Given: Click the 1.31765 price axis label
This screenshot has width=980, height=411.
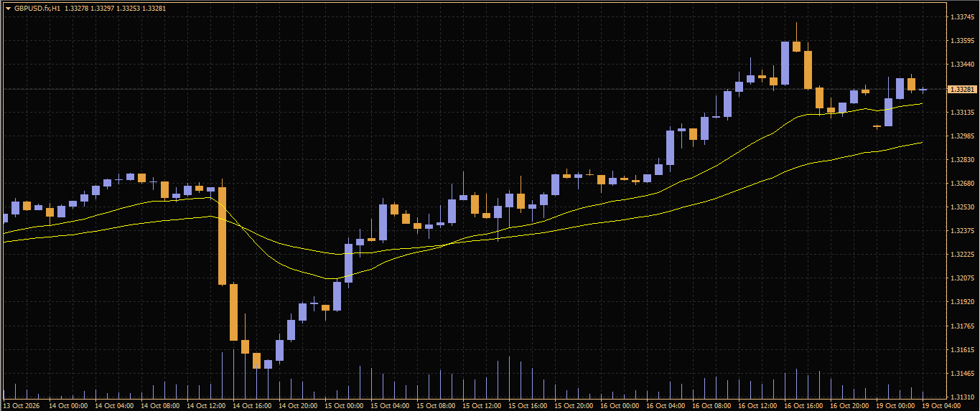Looking at the screenshot, I should [x=961, y=326].
